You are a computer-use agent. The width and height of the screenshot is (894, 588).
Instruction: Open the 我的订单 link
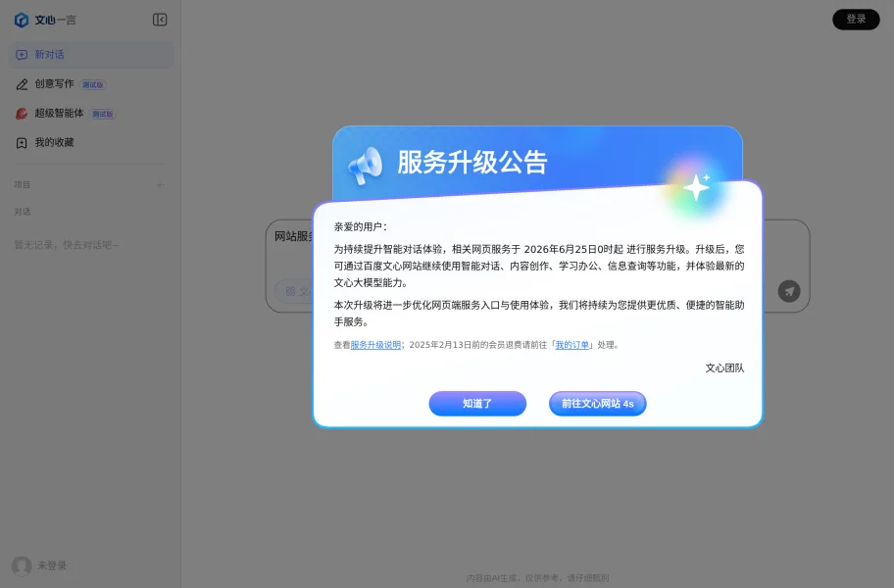point(571,345)
